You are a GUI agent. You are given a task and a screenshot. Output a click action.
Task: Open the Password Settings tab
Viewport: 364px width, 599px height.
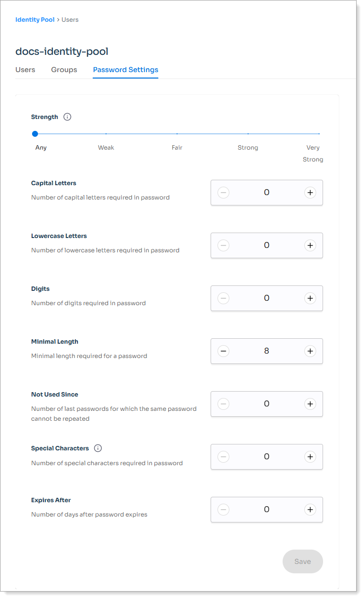(x=125, y=70)
